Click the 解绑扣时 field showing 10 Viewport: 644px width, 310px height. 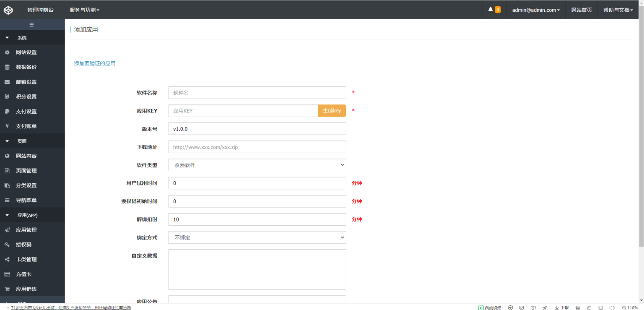coord(257,219)
